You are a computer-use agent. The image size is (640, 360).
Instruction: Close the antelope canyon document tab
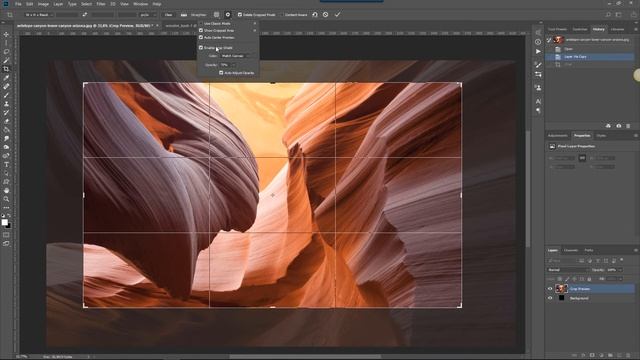click(158, 26)
